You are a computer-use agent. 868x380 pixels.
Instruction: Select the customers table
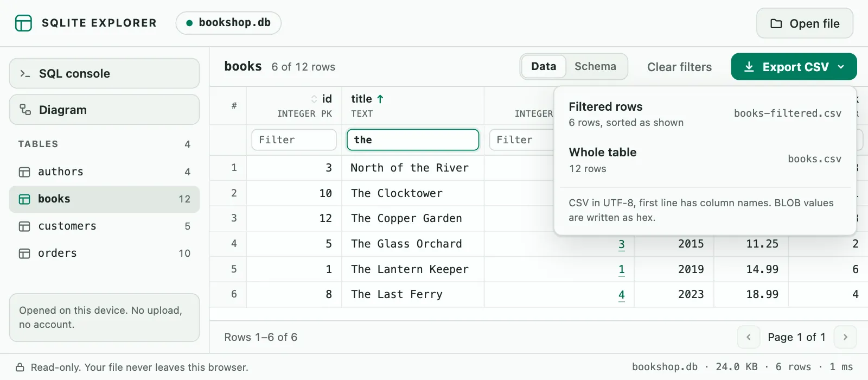point(104,226)
